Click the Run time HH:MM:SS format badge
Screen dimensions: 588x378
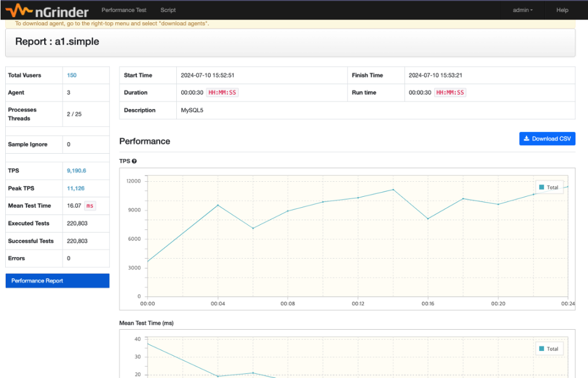[x=450, y=92]
